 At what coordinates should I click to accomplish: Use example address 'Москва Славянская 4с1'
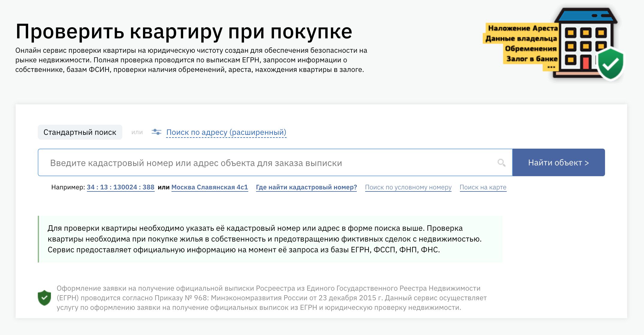click(x=210, y=187)
